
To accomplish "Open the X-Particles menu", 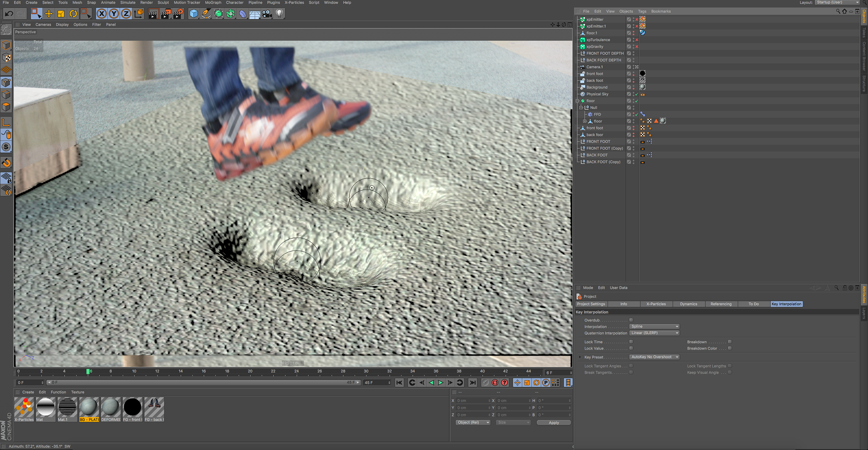I will (x=294, y=3).
